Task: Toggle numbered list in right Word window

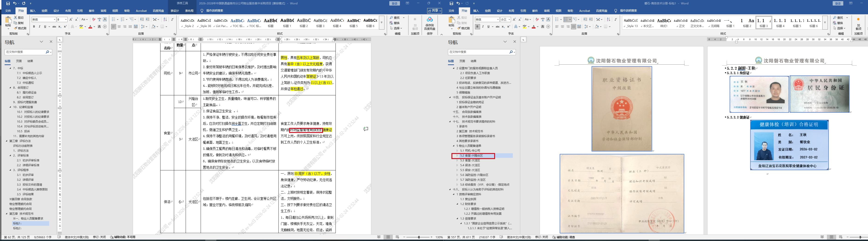Action: [x=566, y=20]
